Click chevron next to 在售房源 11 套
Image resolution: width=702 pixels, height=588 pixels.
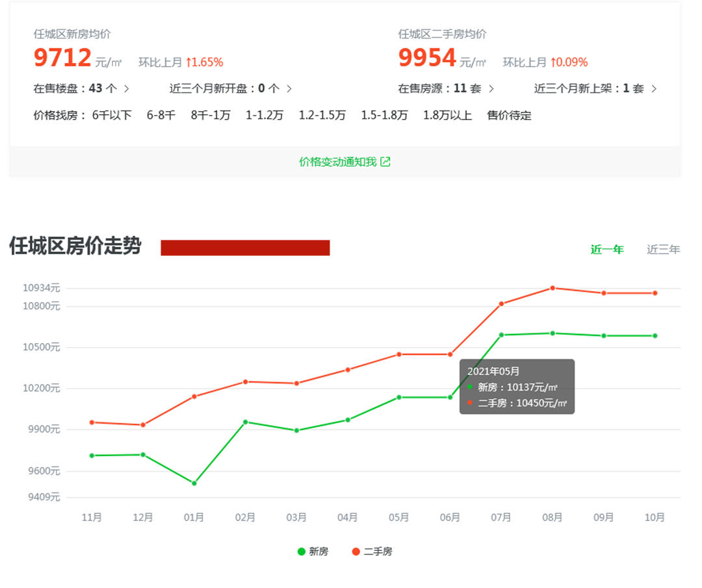[x=491, y=88]
